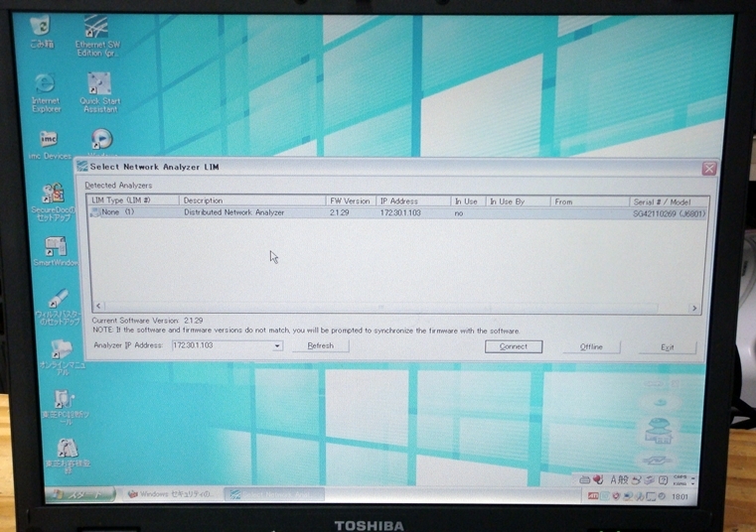Click the 2.1.29 firmware version cell
The image size is (756, 532).
pos(340,212)
